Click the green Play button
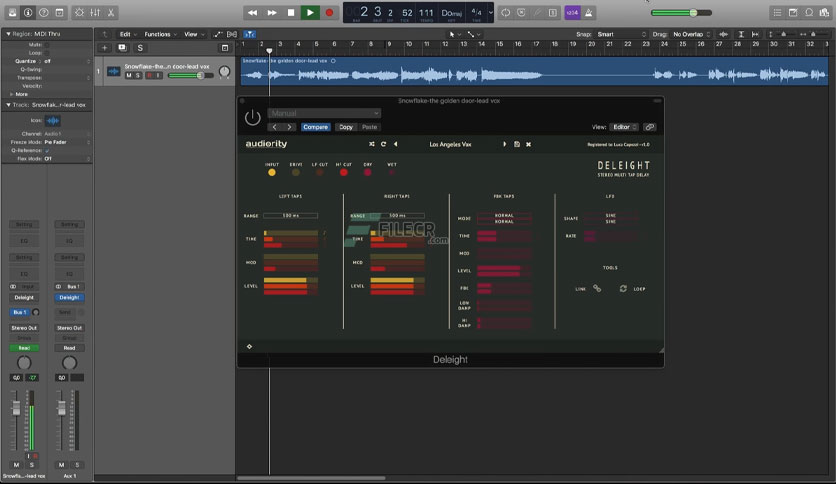This screenshot has width=836, height=484. coord(310,12)
